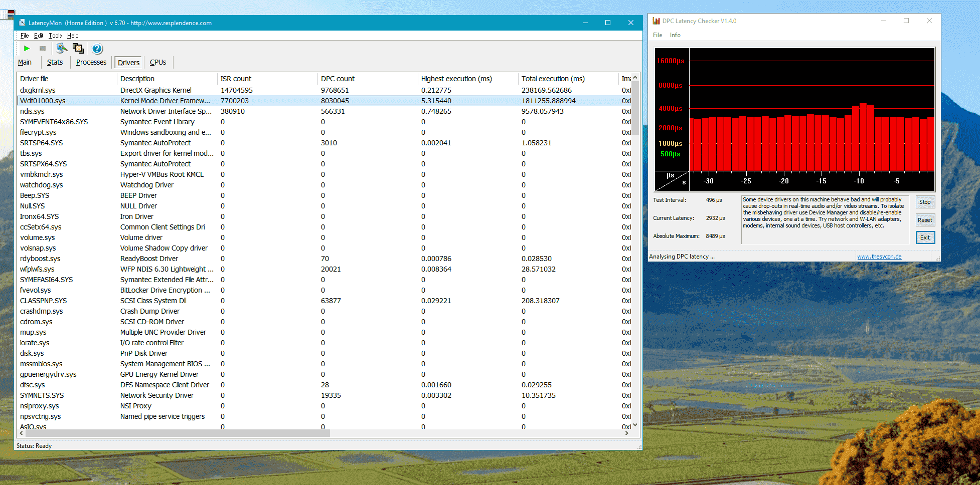Select the cdrom.sys row
Screen dimensions: 980x485
point(324,322)
